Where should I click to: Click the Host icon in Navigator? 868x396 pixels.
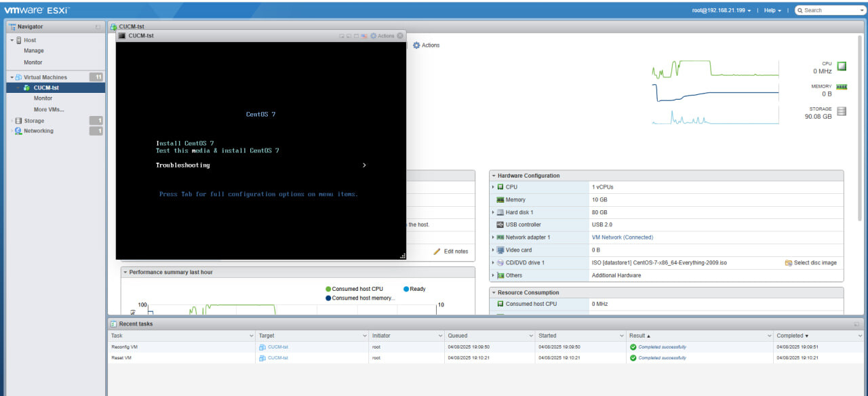tap(19, 40)
